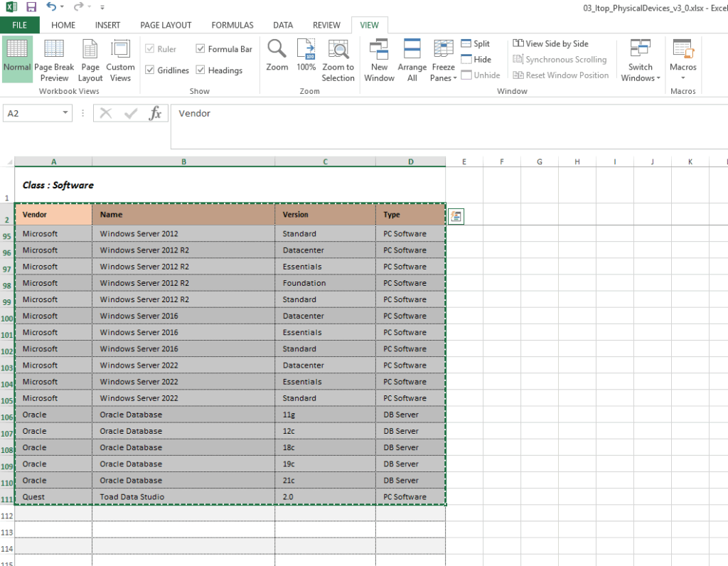The height and width of the screenshot is (566, 728).
Task: Switch to Page Break Preview view
Action: 54,60
